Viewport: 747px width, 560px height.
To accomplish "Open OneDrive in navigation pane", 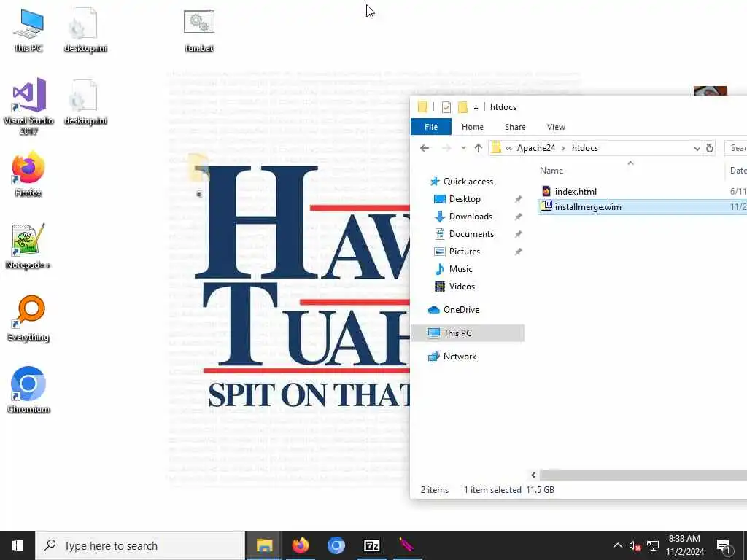I will pyautogui.click(x=461, y=309).
